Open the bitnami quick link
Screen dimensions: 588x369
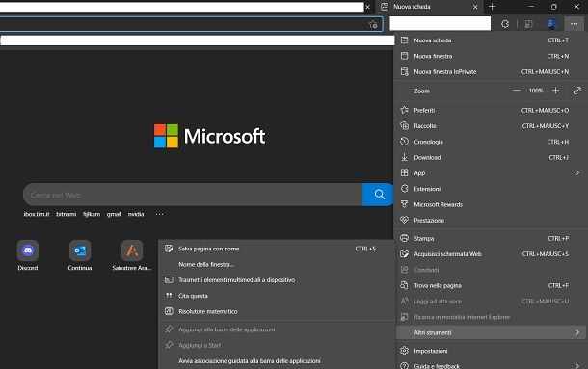tap(66, 214)
